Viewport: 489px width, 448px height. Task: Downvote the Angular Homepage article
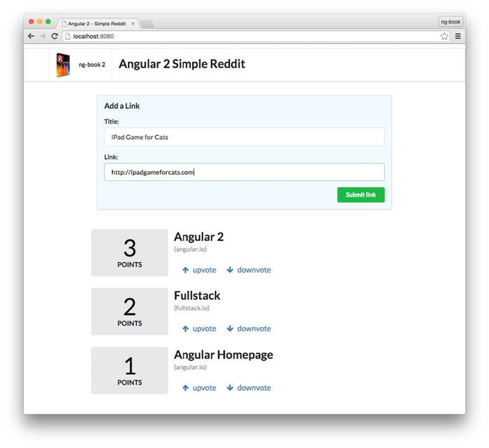click(249, 388)
